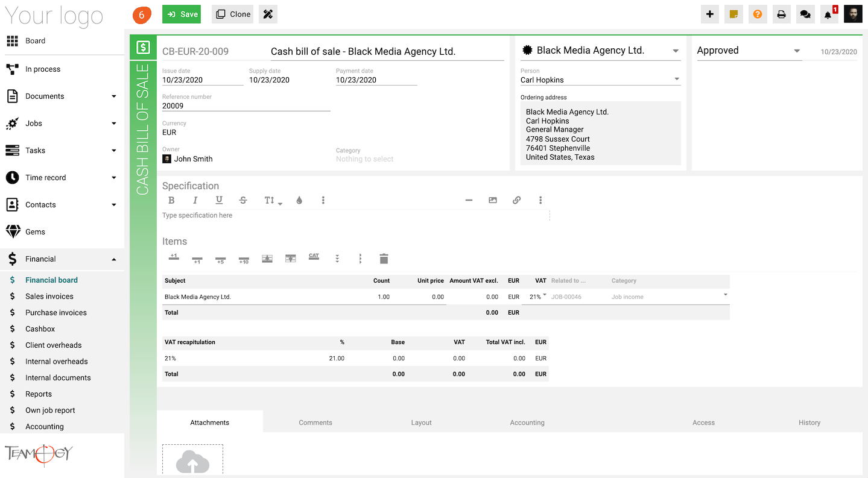Expand Time record menu in sidebar
Viewport: 868px width, 478px height.
114,178
